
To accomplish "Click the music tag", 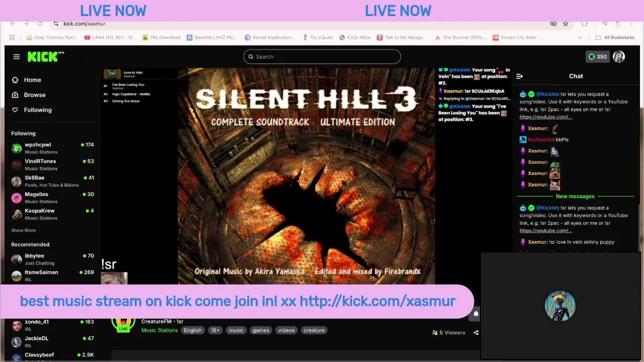I will 236,330.
